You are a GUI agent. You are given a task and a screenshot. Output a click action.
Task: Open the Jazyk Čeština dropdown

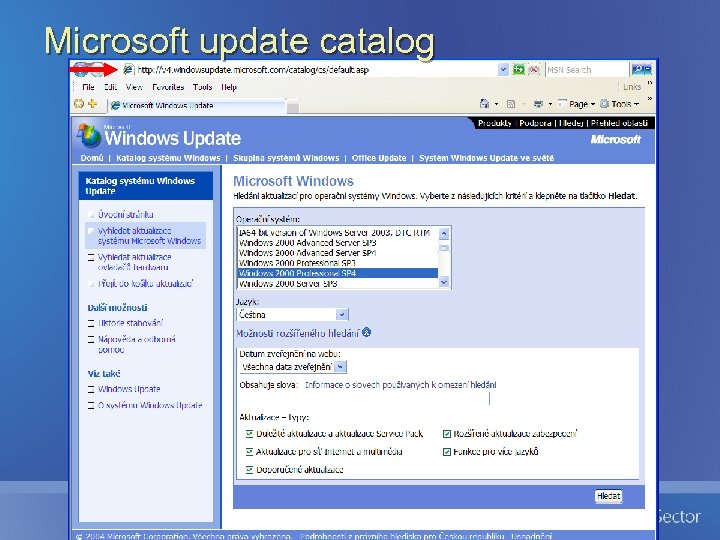coord(342,315)
